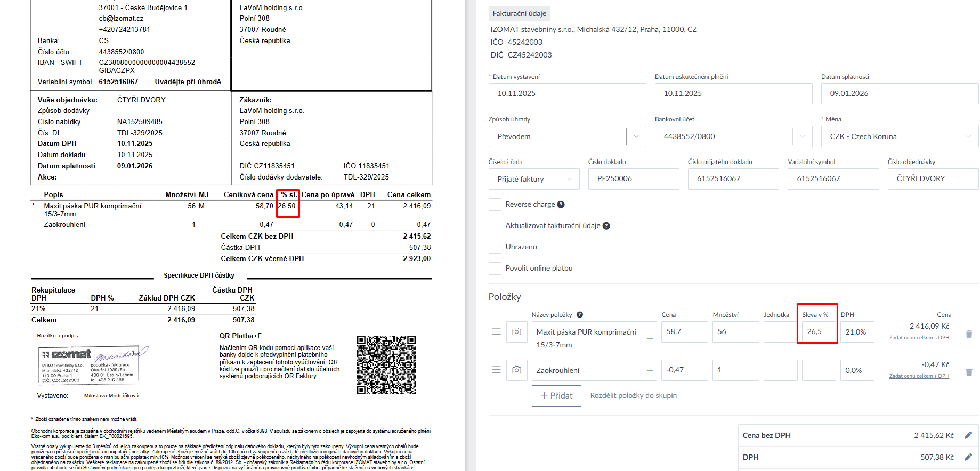Check the Povolit online platbu option

(495, 269)
